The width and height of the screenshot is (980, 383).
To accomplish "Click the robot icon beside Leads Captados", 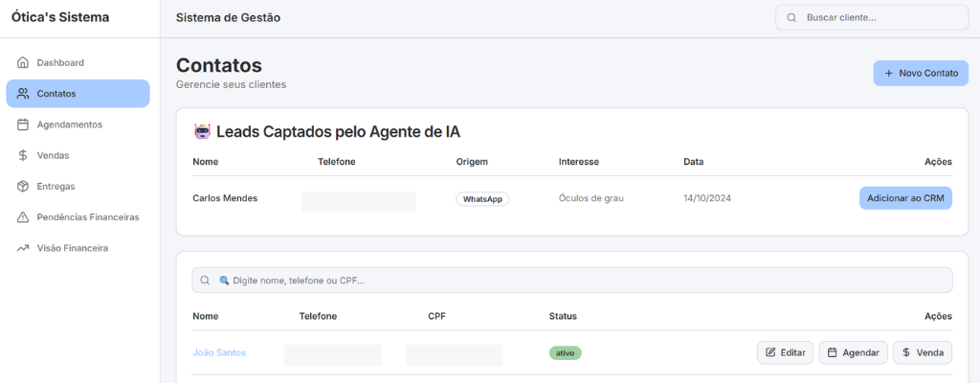I will point(202,132).
